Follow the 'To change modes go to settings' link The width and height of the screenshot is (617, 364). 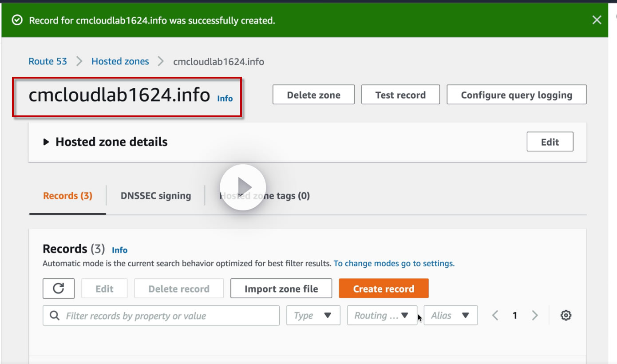[x=394, y=263]
